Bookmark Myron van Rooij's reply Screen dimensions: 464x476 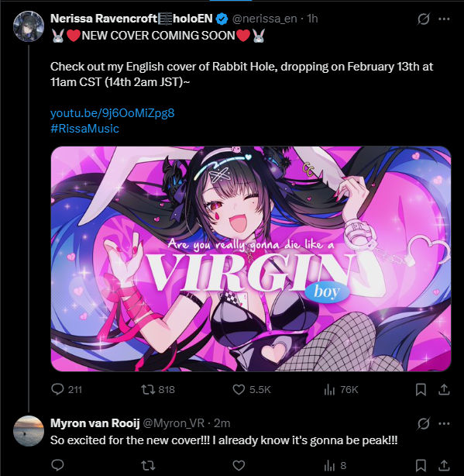coord(421,465)
